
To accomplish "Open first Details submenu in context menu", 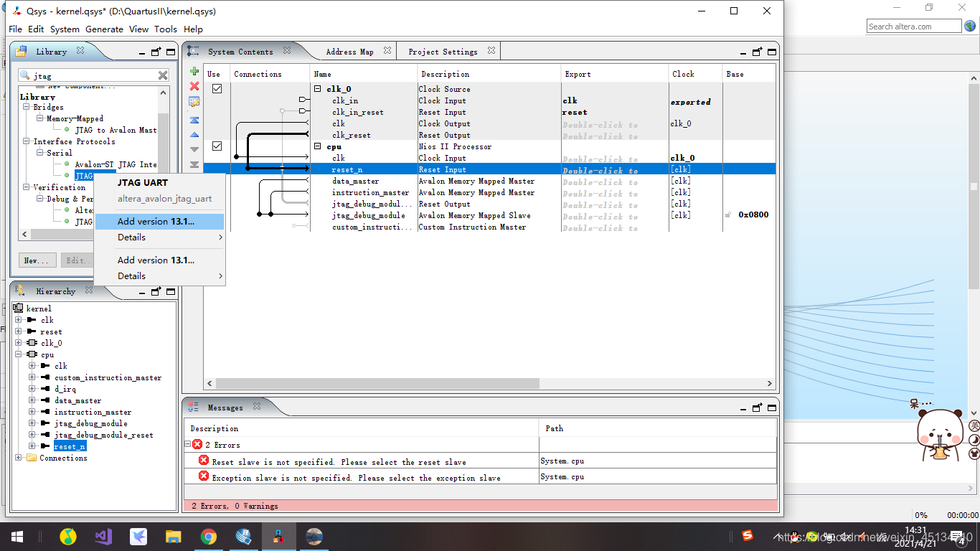I will (x=159, y=237).
